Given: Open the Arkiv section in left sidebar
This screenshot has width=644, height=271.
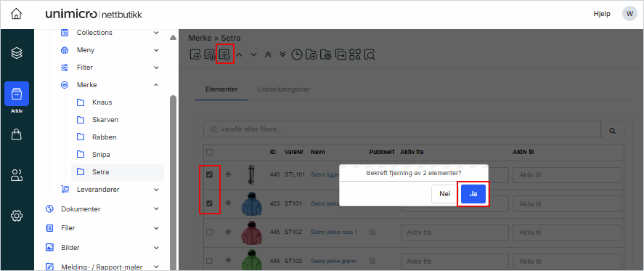Looking at the screenshot, I should pyautogui.click(x=17, y=98).
